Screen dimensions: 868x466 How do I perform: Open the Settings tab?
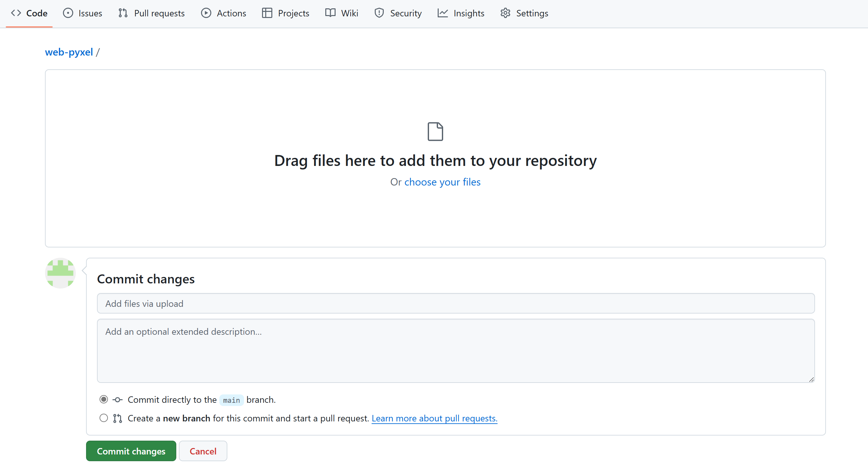531,13
